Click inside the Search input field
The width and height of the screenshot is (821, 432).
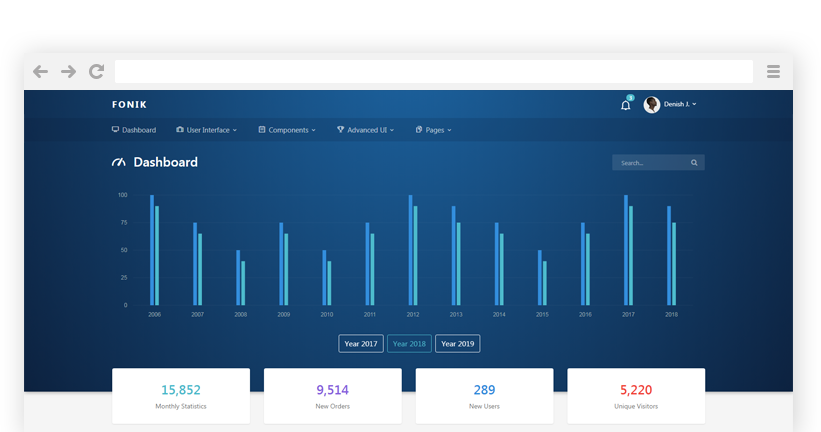coord(650,162)
